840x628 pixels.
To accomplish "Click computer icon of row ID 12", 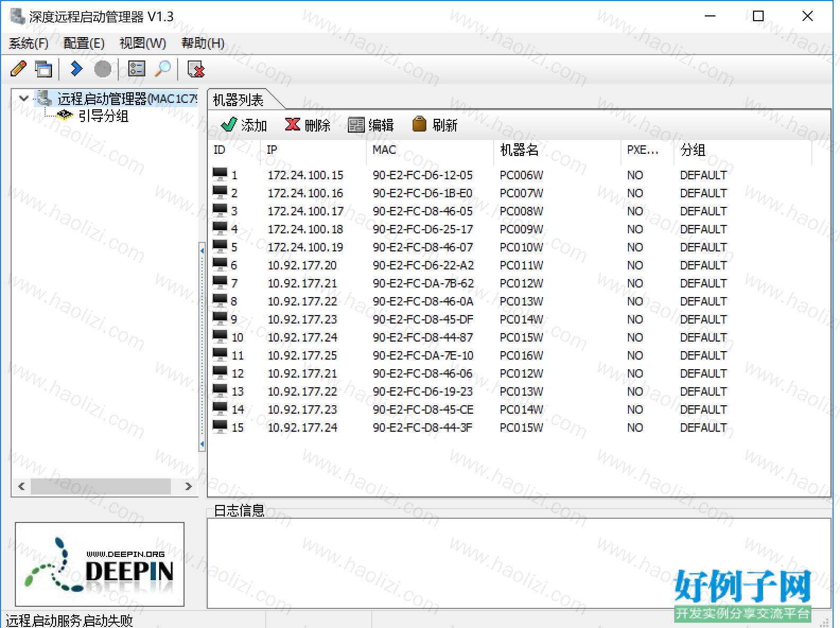I will coord(220,372).
